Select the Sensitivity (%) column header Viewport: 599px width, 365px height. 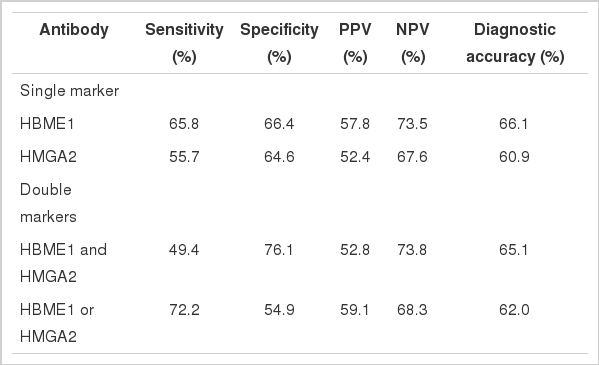pyautogui.click(x=184, y=43)
